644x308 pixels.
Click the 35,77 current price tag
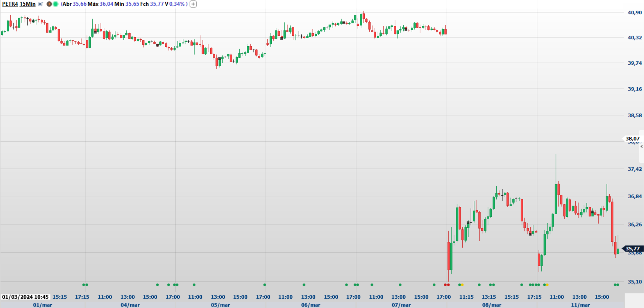coord(632,249)
